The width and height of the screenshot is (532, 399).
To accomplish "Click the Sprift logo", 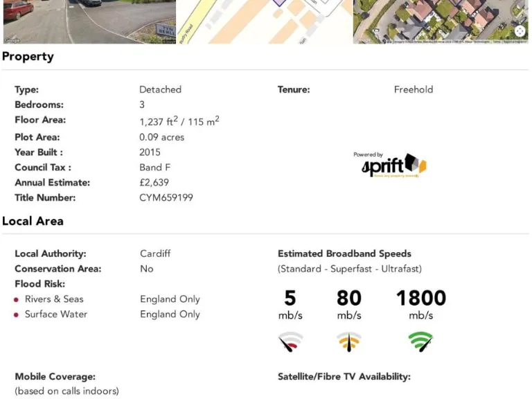I will point(391,165).
